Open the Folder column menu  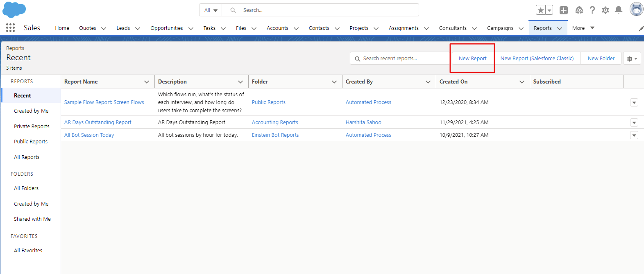click(334, 82)
